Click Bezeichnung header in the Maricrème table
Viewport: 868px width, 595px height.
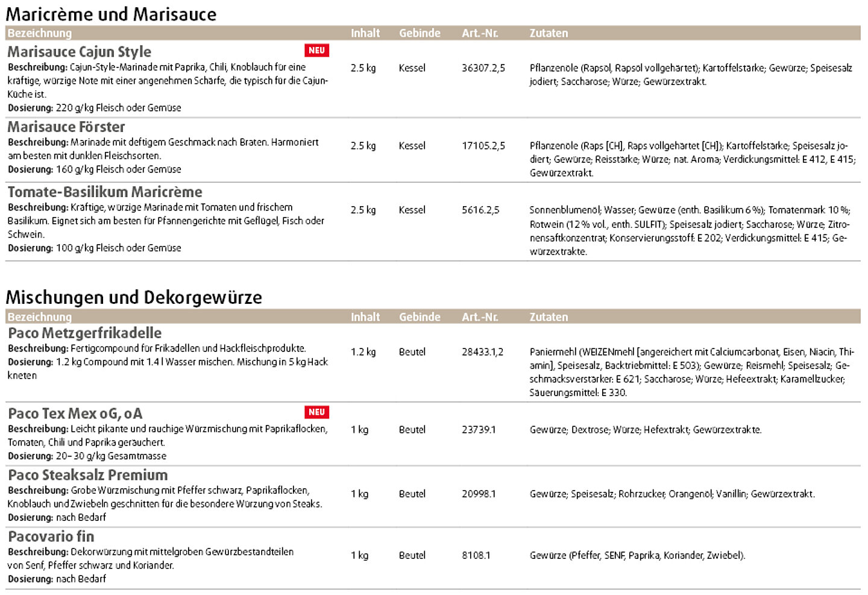[x=39, y=33]
